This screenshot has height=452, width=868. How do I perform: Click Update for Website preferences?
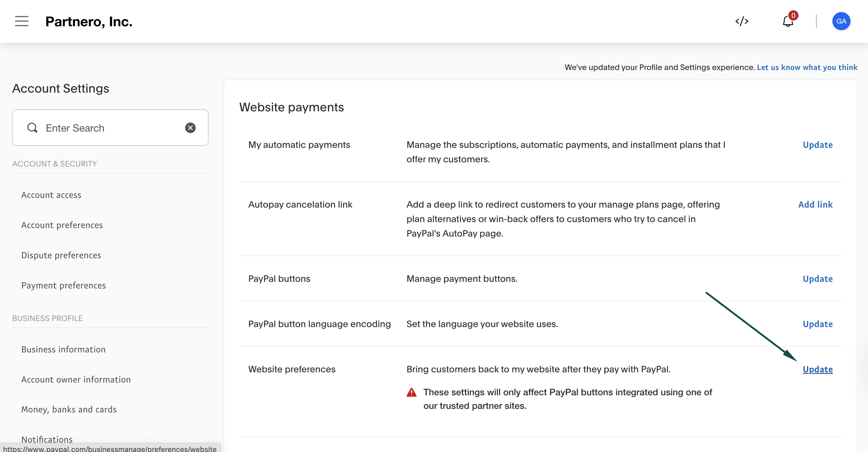tap(818, 370)
